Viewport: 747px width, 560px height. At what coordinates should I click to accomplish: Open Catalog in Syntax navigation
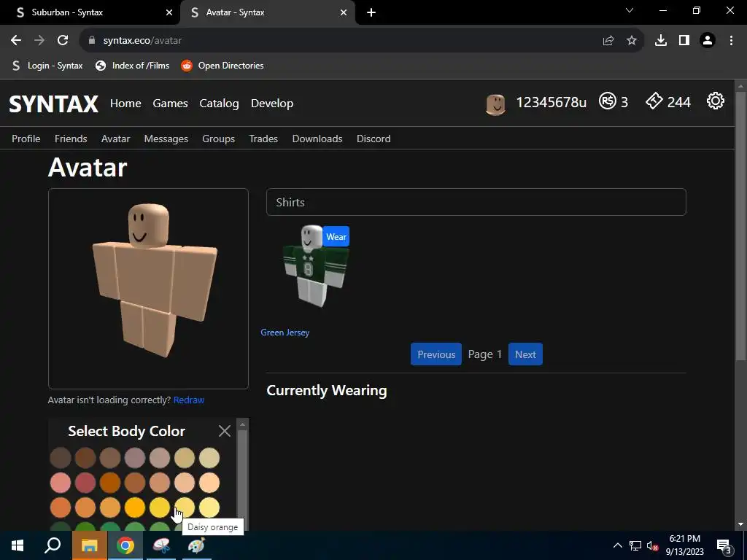pos(219,104)
